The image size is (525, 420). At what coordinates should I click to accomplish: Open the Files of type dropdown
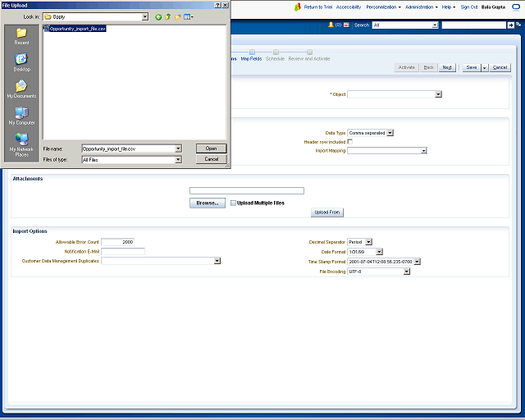(179, 160)
